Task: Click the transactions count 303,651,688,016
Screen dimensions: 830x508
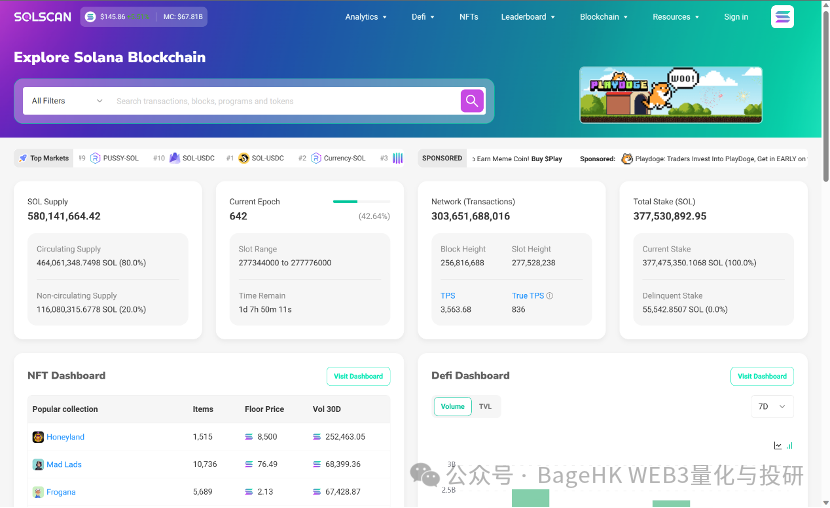Action: tap(471, 216)
